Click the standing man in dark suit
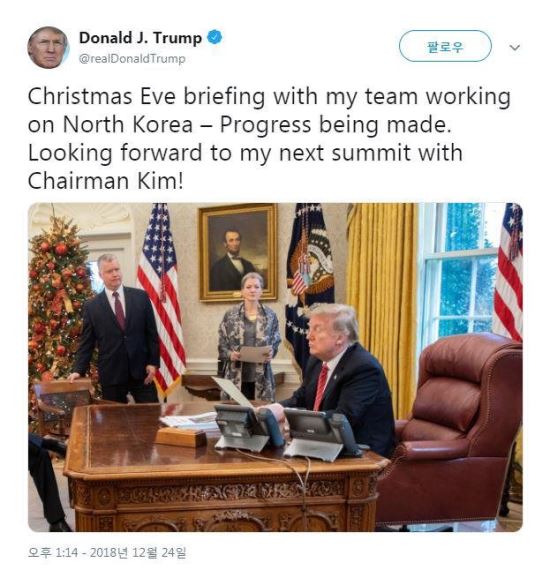This screenshot has height=570, width=550. [116, 328]
